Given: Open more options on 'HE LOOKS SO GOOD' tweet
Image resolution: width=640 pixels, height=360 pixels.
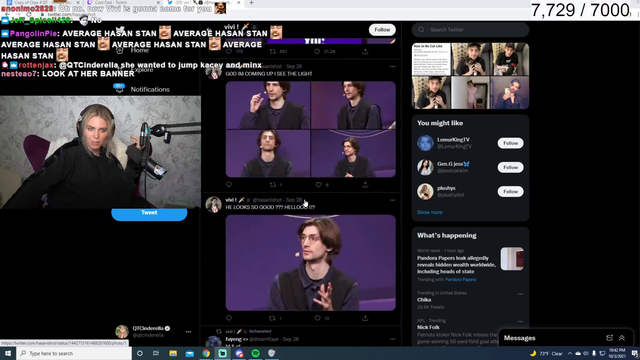Looking at the screenshot, I should tap(392, 200).
